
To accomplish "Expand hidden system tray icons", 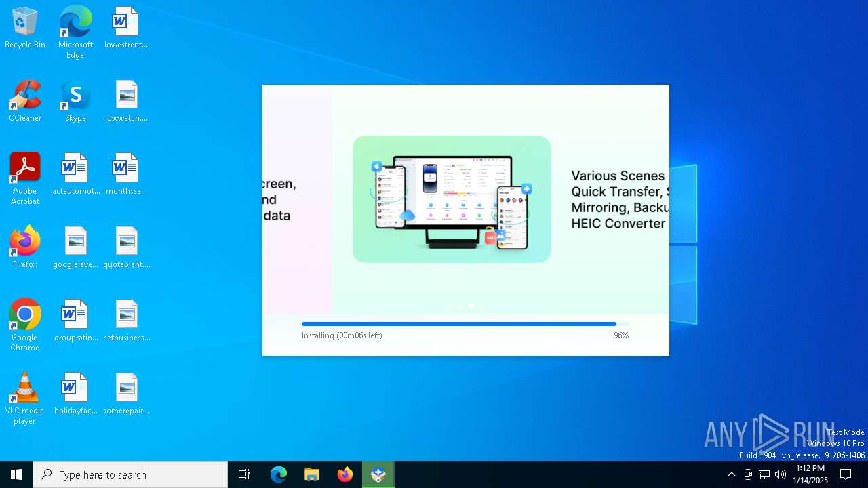I will pyautogui.click(x=731, y=474).
